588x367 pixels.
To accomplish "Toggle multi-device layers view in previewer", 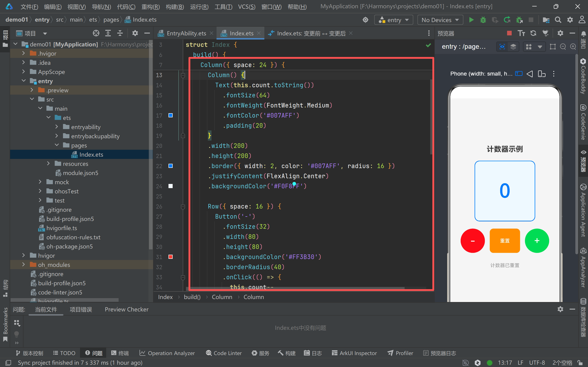I will (x=513, y=46).
